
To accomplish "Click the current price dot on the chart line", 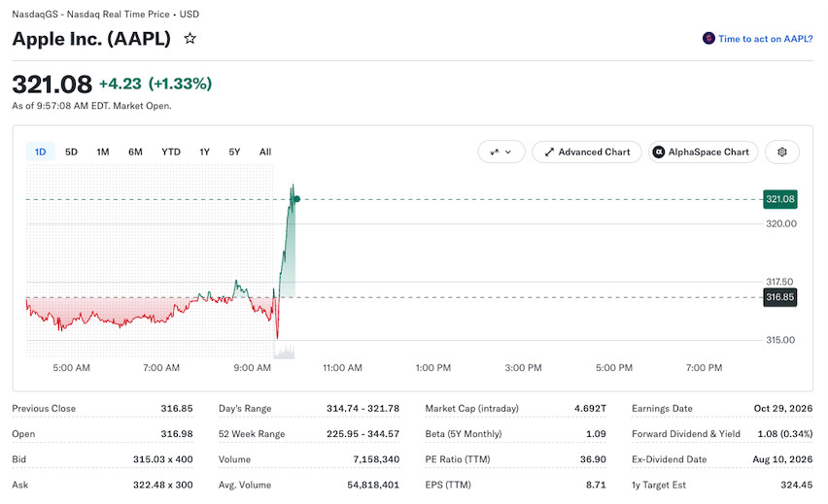I will click(297, 199).
